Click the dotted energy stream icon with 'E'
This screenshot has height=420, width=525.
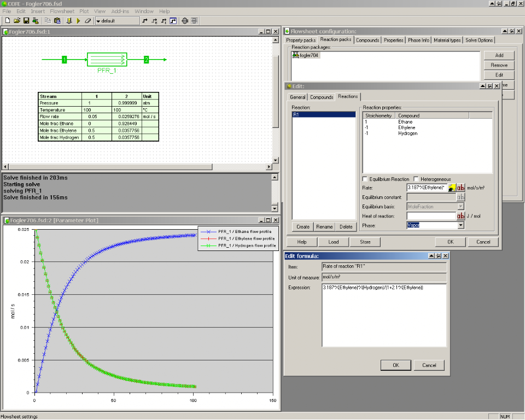pyautogui.click(x=154, y=21)
